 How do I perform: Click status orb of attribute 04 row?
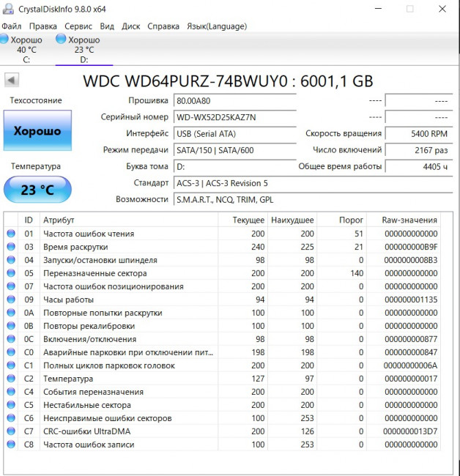[x=11, y=260]
